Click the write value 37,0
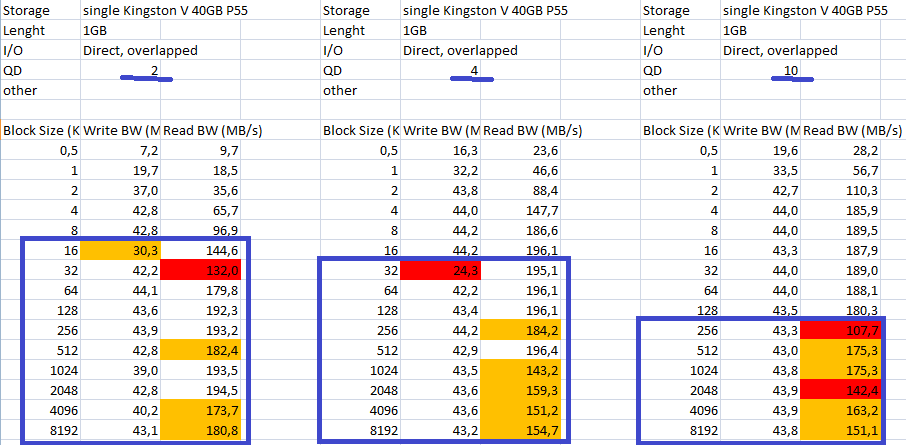906x445 pixels. 120,191
